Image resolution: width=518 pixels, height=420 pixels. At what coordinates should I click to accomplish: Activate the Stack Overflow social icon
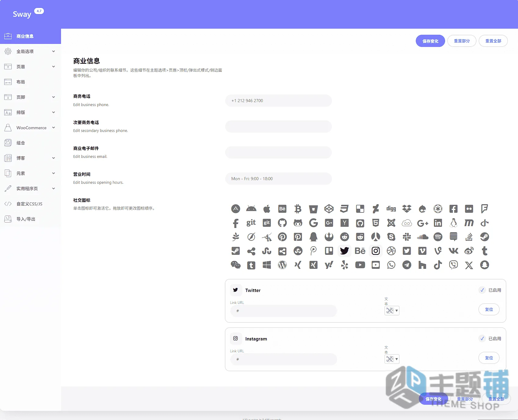coord(469,237)
